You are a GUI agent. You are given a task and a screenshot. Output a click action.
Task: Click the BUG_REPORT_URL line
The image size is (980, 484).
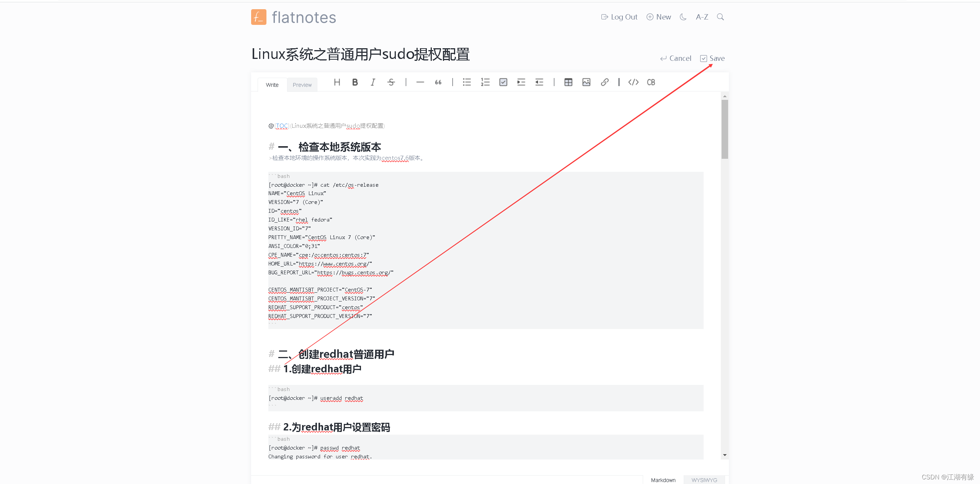click(331, 273)
